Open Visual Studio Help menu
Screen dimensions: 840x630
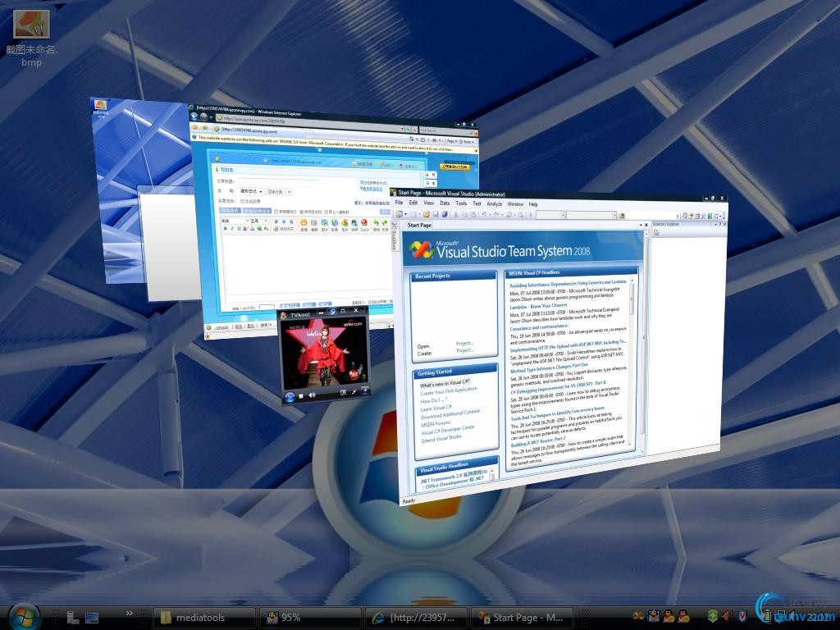[x=533, y=204]
